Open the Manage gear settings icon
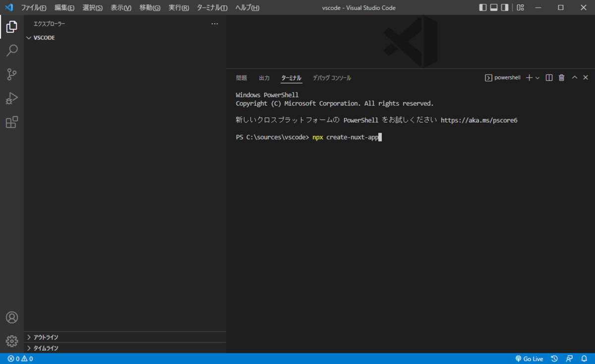This screenshot has height=364, width=595. (12, 341)
